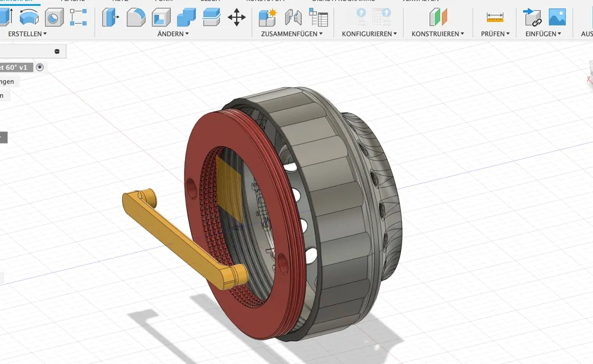
Task: Click the New Component icon with star
Action: click(x=268, y=17)
